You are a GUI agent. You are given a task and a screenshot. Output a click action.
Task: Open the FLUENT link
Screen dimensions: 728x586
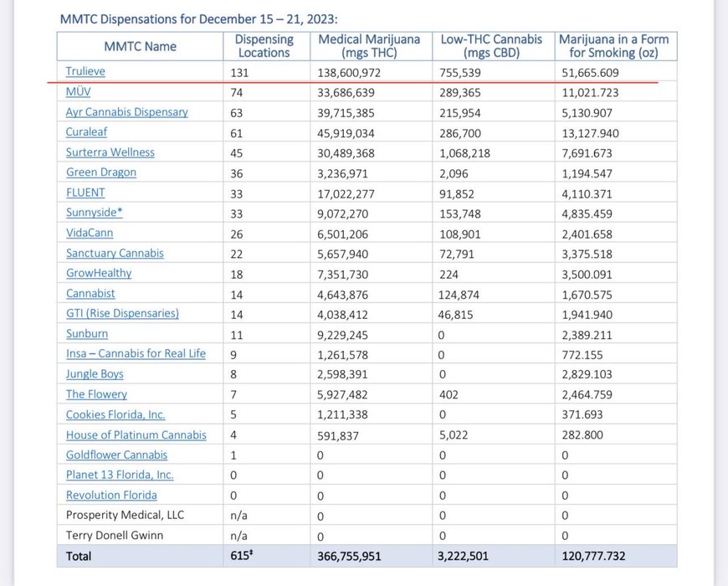tap(85, 193)
